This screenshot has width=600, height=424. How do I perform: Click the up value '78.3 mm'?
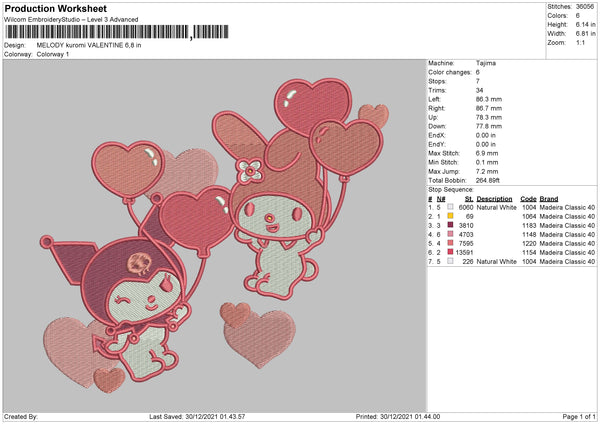click(489, 117)
